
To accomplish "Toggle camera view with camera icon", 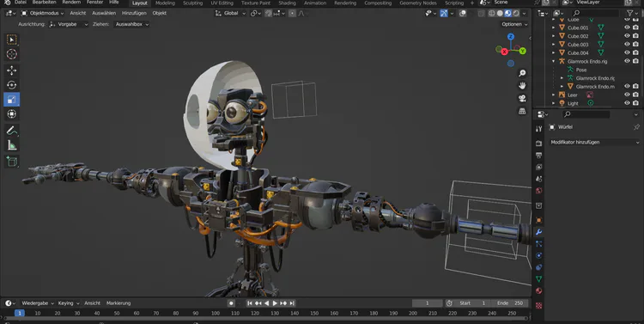I will tap(522, 98).
